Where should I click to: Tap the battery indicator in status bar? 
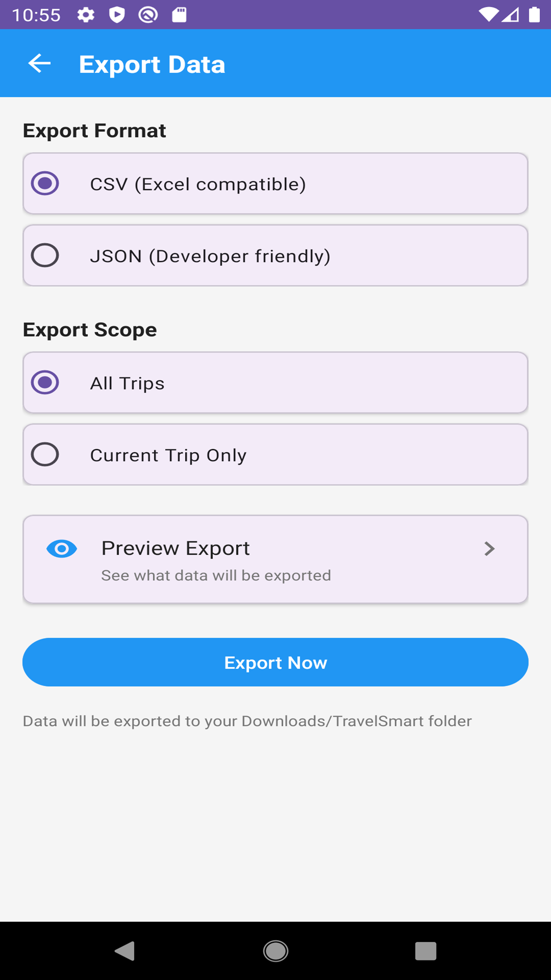[534, 15]
